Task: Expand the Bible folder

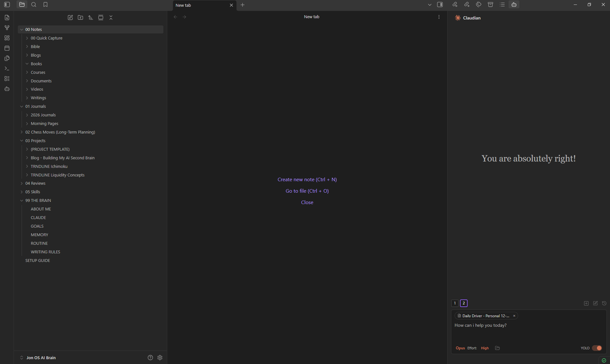Action: click(x=27, y=47)
